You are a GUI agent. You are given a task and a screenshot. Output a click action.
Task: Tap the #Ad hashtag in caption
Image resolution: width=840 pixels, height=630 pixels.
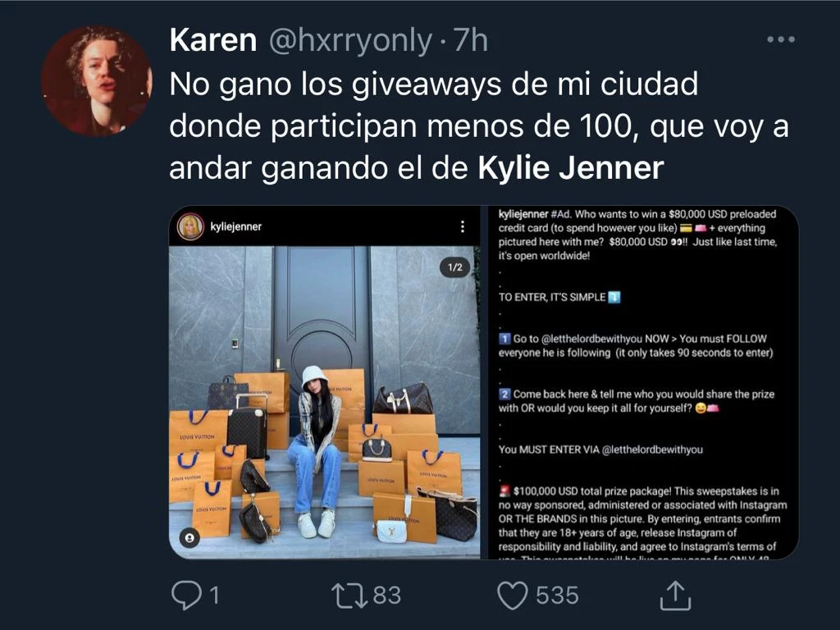coord(560,214)
